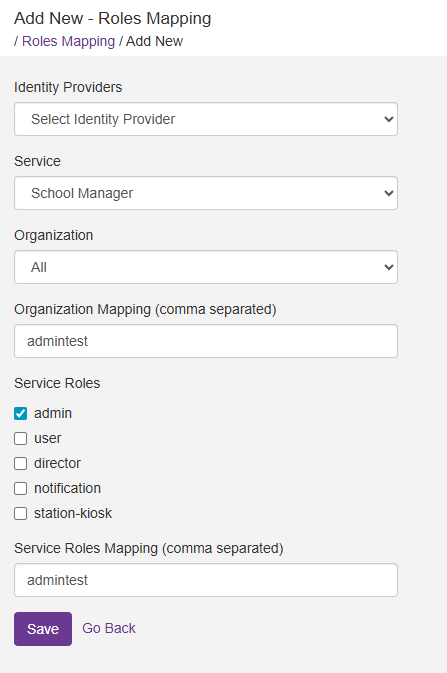Image resolution: width=447 pixels, height=673 pixels.
Task: Click the Identity Providers field label
Action: pyautogui.click(x=68, y=87)
